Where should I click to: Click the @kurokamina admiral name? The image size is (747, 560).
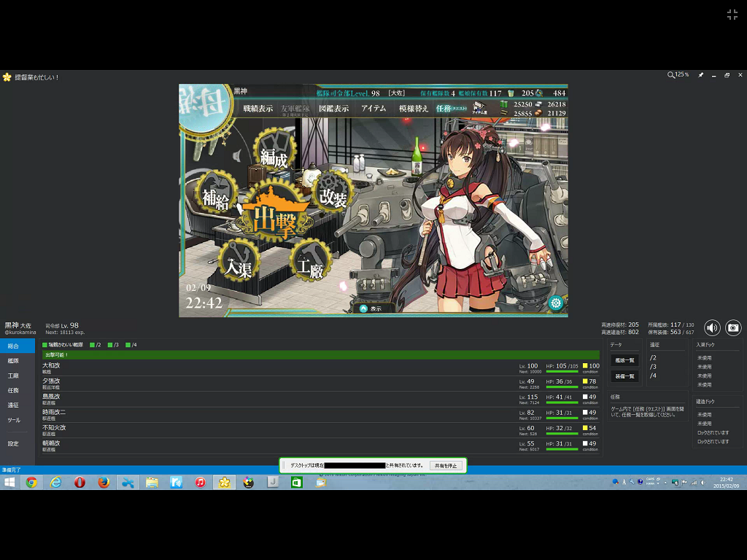(20, 332)
